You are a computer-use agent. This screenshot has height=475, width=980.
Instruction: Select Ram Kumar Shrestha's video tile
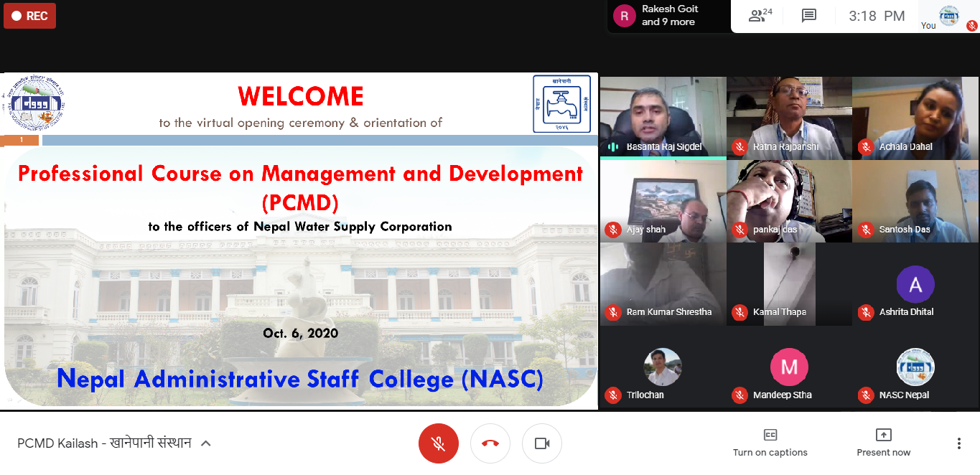click(x=663, y=284)
